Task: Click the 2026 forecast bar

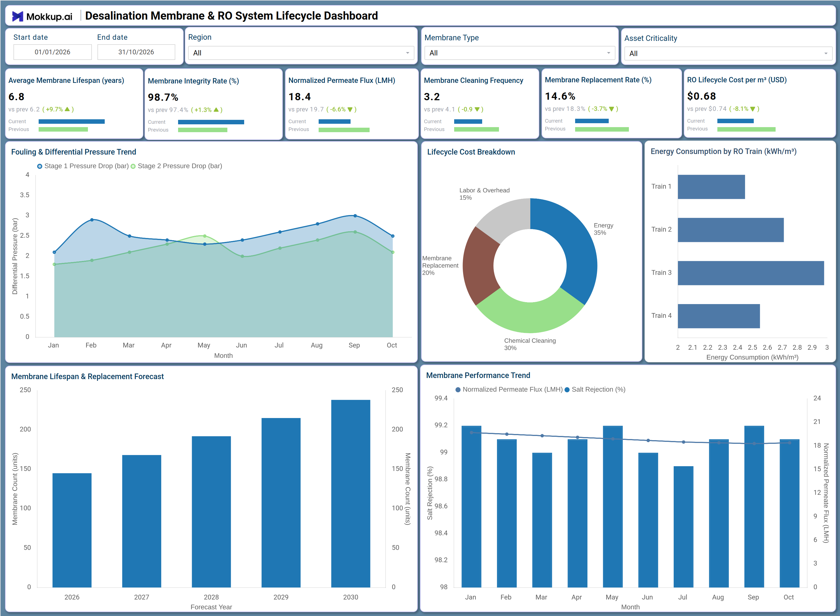Action: click(72, 530)
